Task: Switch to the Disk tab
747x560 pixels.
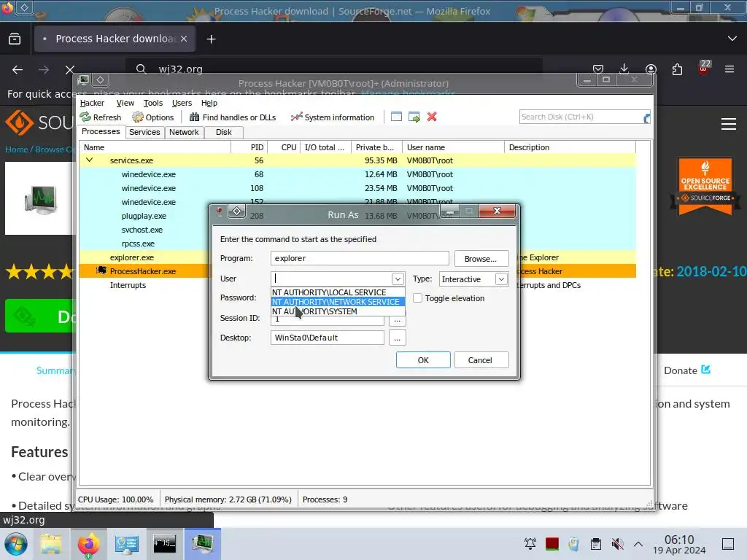Action: [223, 132]
